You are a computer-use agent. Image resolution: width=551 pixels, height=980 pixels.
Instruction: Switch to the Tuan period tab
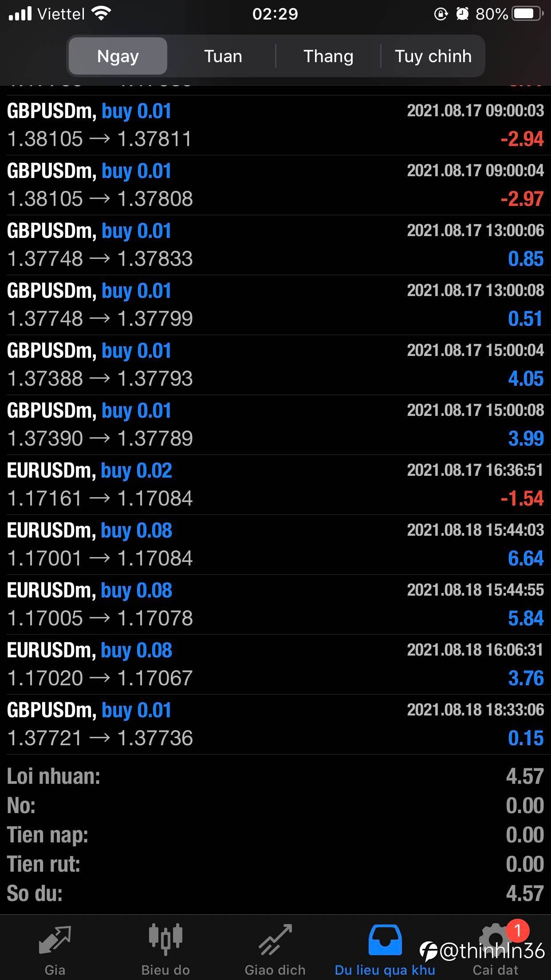pos(223,56)
